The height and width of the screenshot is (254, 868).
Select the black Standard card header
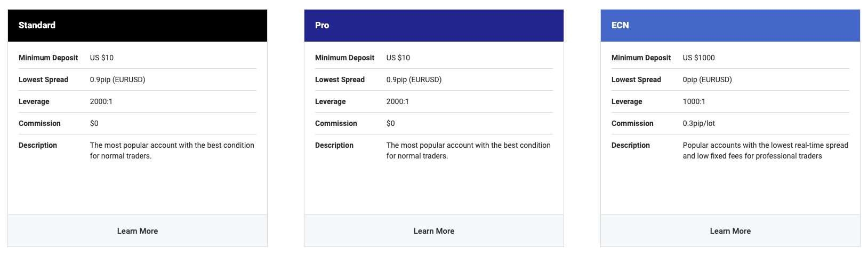point(138,26)
